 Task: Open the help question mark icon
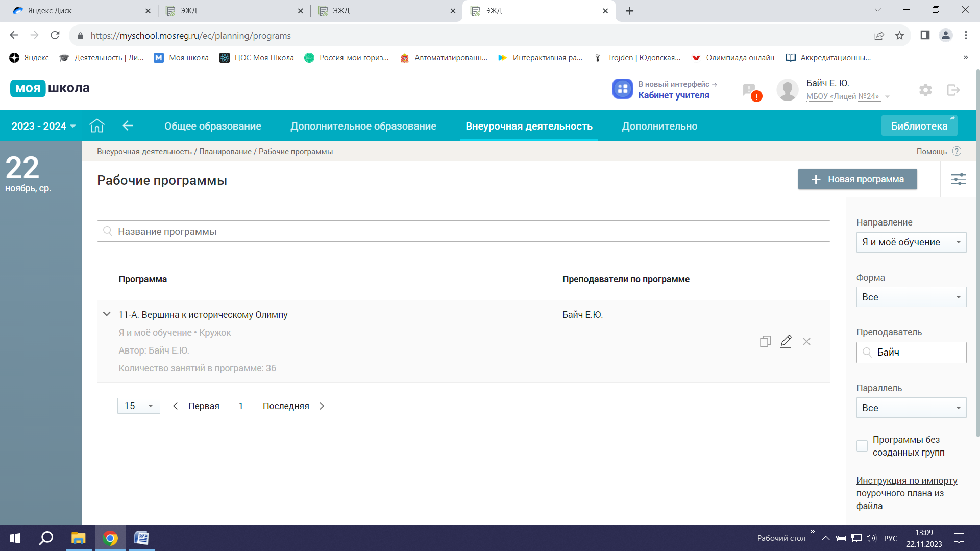[x=957, y=151]
